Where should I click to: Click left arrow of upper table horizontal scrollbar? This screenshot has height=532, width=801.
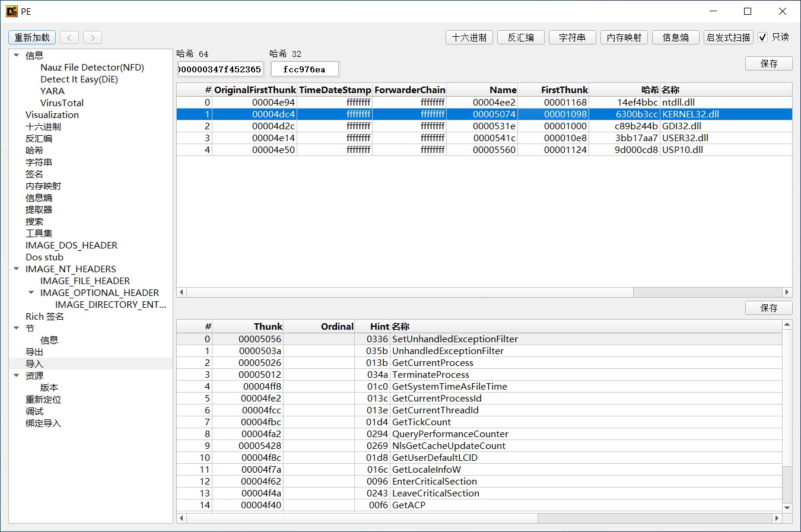(182, 292)
